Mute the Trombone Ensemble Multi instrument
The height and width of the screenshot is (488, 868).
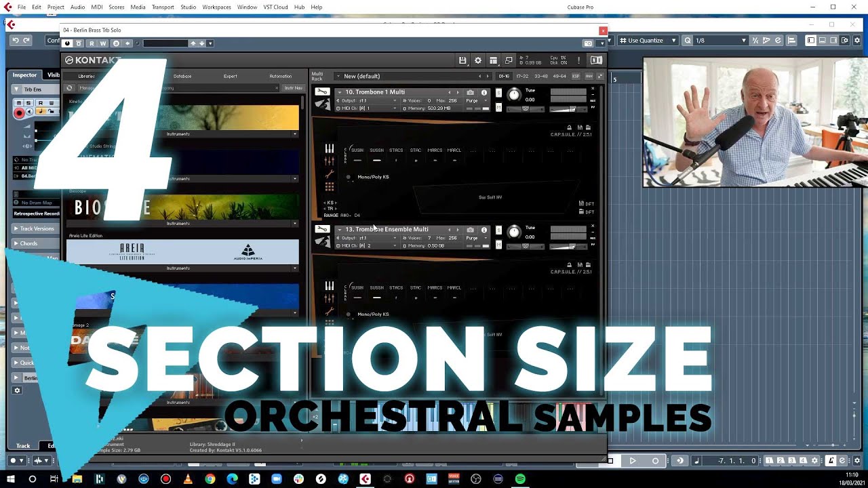pyautogui.click(x=498, y=245)
